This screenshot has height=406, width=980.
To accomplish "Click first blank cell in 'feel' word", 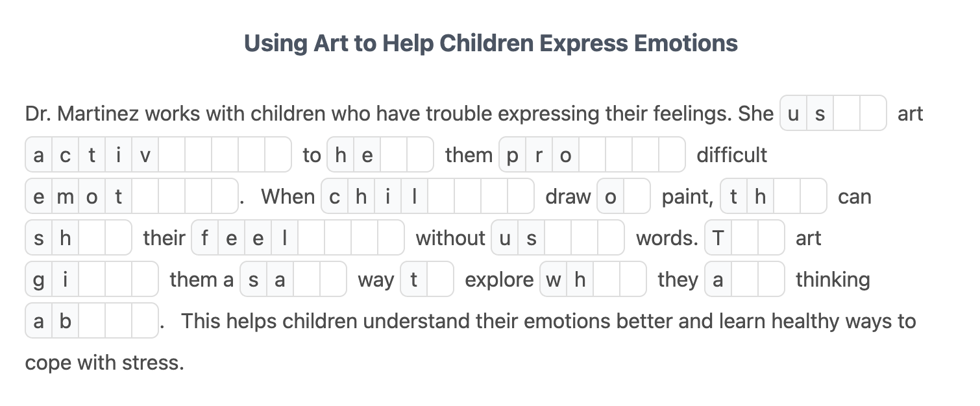I will pos(310,238).
